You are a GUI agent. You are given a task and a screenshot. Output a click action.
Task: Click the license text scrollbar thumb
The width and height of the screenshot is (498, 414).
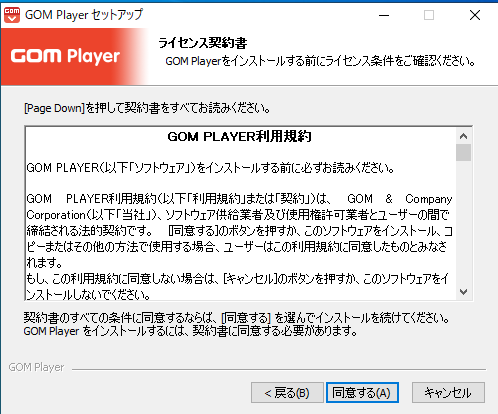coord(463,152)
